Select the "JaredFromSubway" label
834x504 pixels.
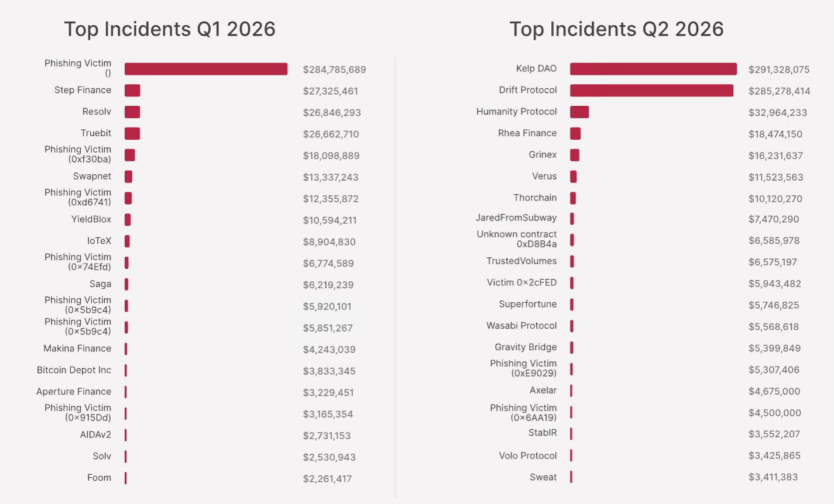(x=516, y=218)
